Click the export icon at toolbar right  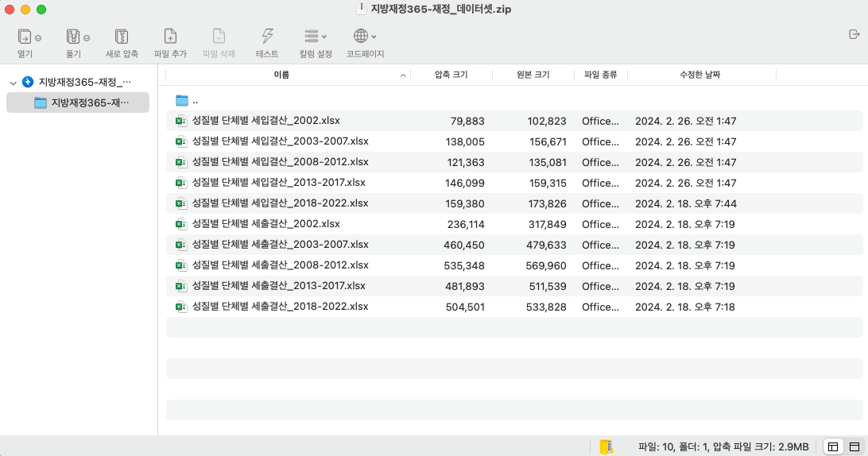[854, 34]
